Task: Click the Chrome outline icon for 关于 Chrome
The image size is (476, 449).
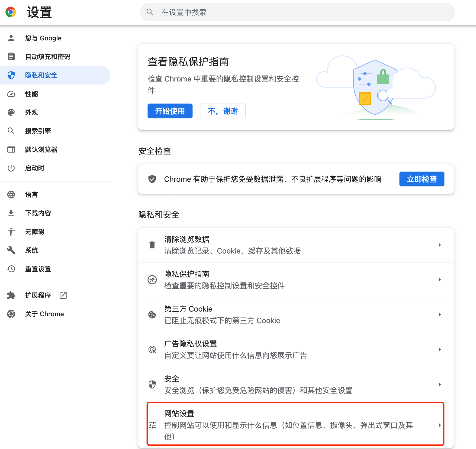Action: 11,314
